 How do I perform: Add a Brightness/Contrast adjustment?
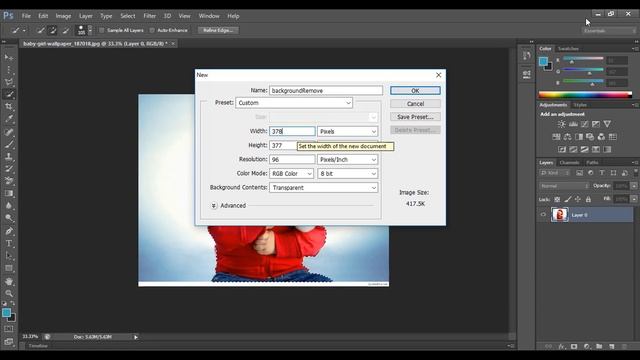point(562,124)
